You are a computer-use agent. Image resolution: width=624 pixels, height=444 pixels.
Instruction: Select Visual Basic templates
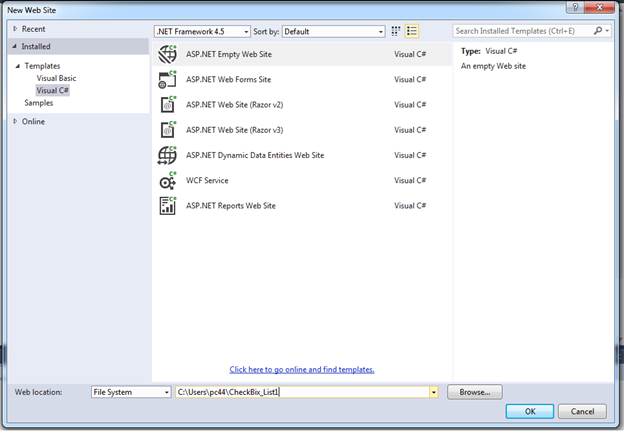56,78
